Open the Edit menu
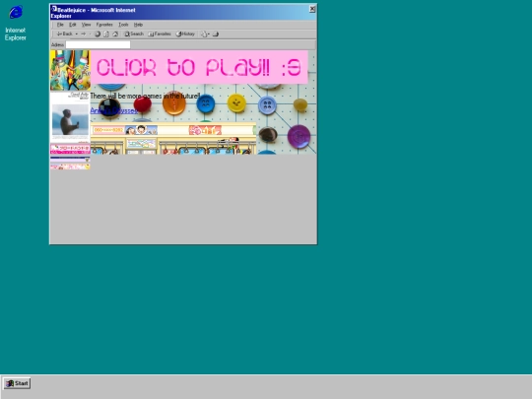This screenshot has height=399, width=532. tap(73, 25)
